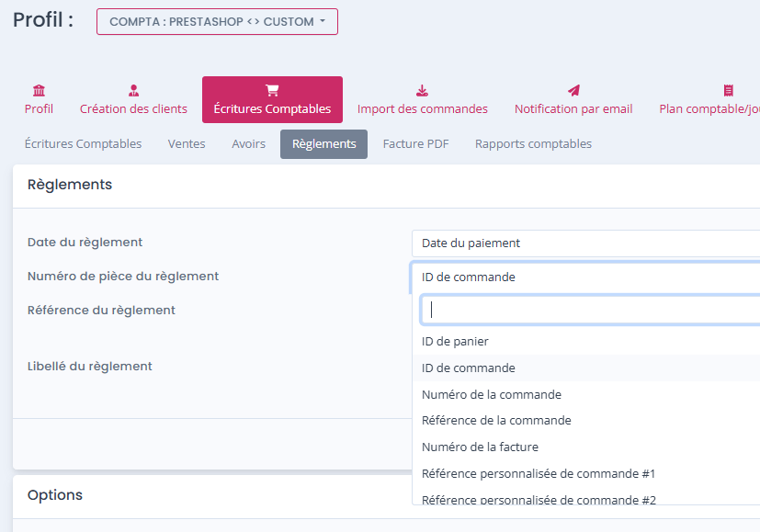Switch to Import des commandes tab
760x532 pixels.
pos(422,100)
